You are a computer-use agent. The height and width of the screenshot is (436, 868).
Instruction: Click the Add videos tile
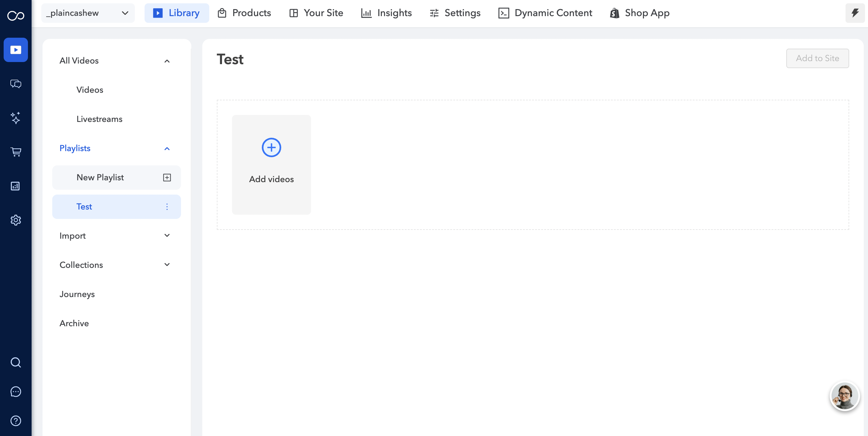click(x=271, y=164)
